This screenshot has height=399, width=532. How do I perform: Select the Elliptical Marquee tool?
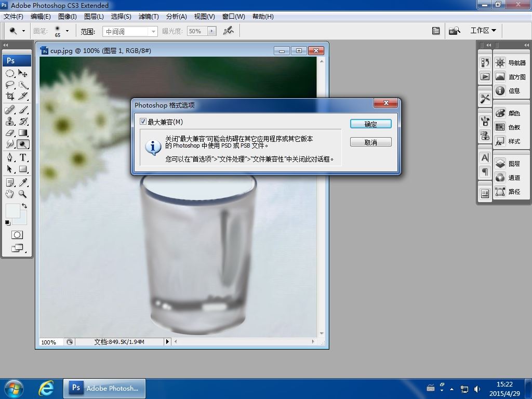coord(10,73)
